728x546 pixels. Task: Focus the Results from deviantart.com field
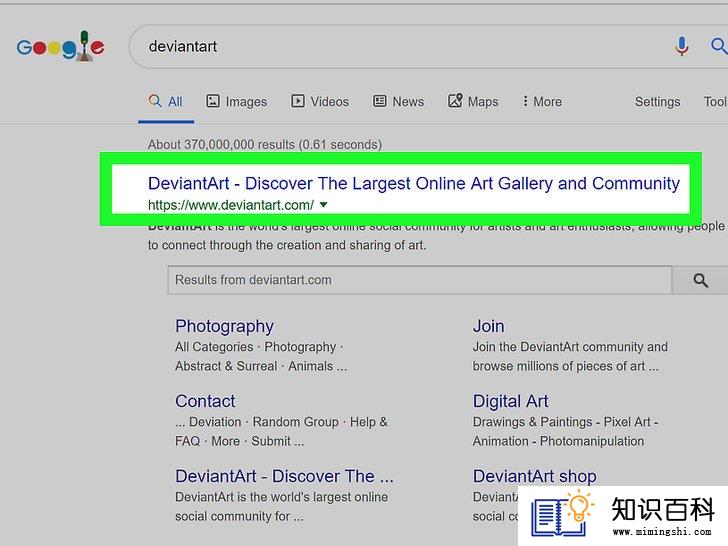coord(420,280)
